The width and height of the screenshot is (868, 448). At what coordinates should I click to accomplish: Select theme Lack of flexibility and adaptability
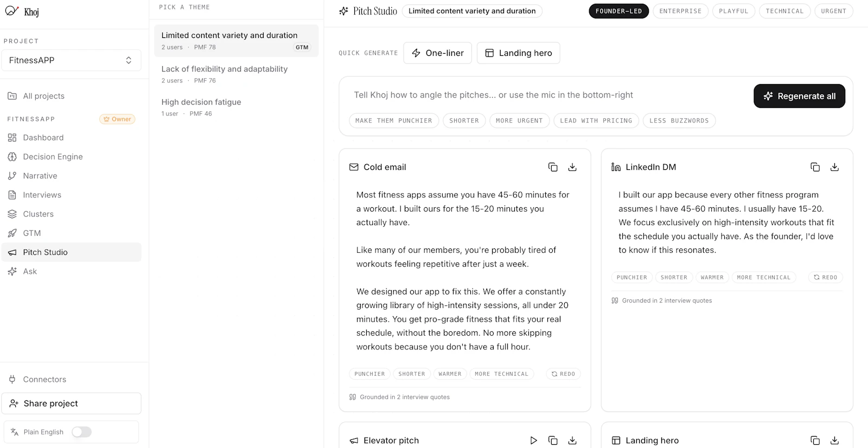[236, 74]
